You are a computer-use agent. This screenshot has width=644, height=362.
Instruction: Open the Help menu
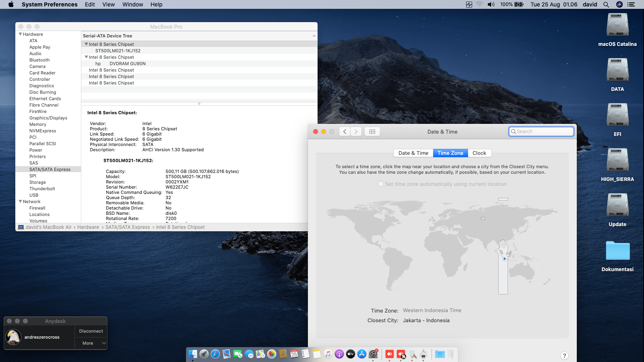tap(157, 4)
